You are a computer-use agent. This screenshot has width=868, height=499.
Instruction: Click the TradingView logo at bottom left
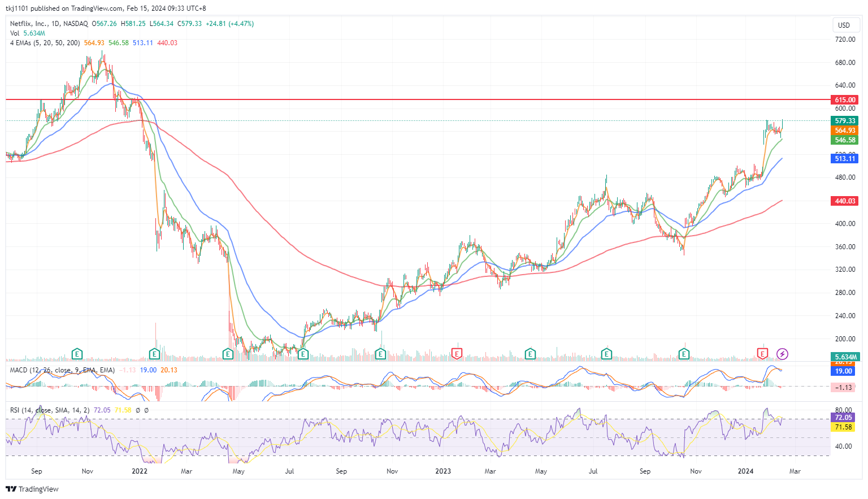(x=32, y=489)
